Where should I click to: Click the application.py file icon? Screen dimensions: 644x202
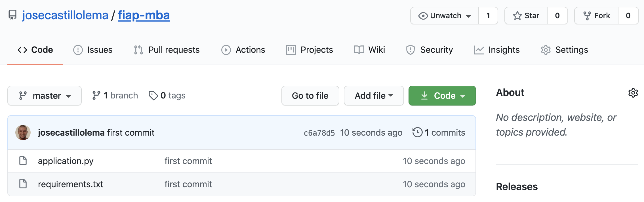click(23, 161)
